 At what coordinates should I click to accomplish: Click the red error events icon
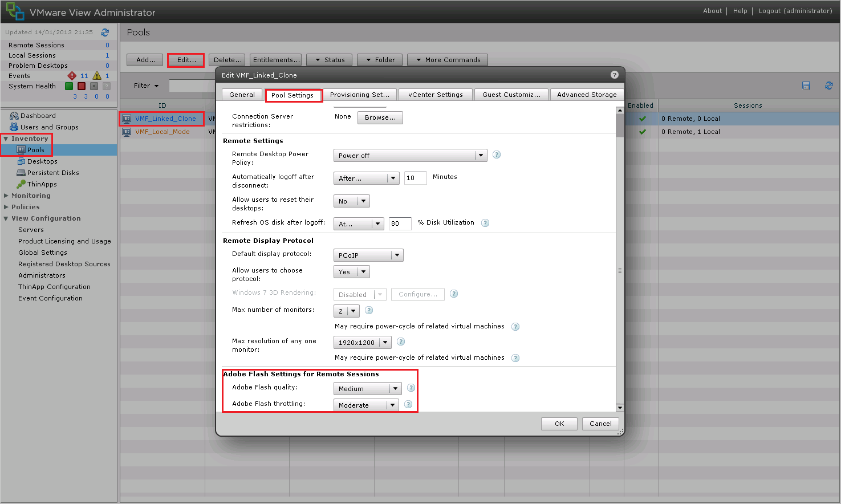72,76
